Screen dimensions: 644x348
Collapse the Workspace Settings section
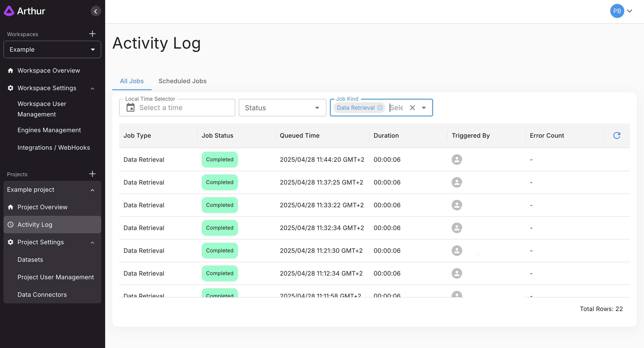click(x=92, y=88)
